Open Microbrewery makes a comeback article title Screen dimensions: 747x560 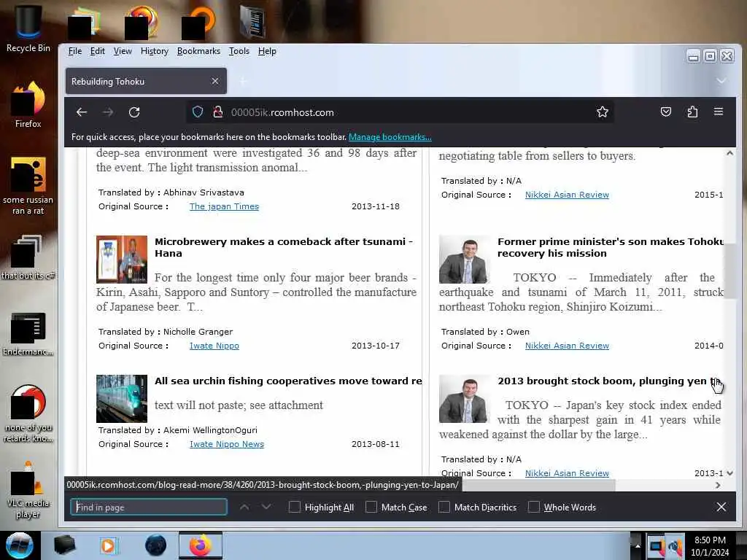tap(284, 247)
